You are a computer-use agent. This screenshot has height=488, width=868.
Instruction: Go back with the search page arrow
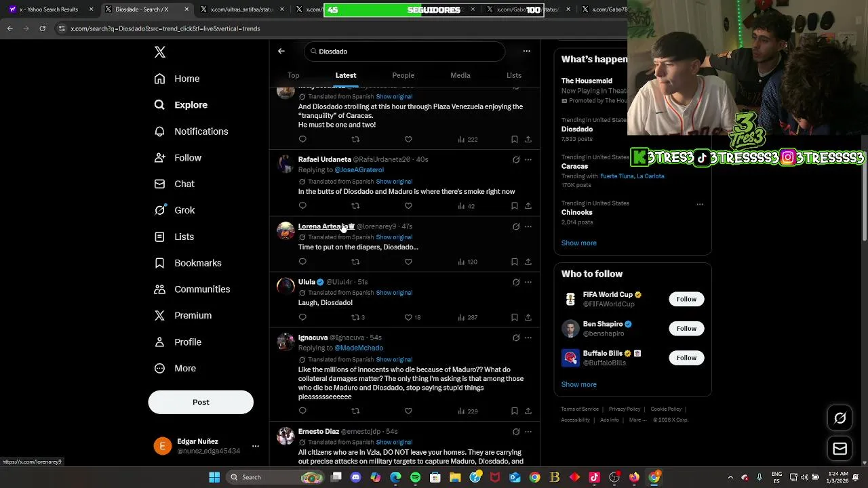[281, 51]
